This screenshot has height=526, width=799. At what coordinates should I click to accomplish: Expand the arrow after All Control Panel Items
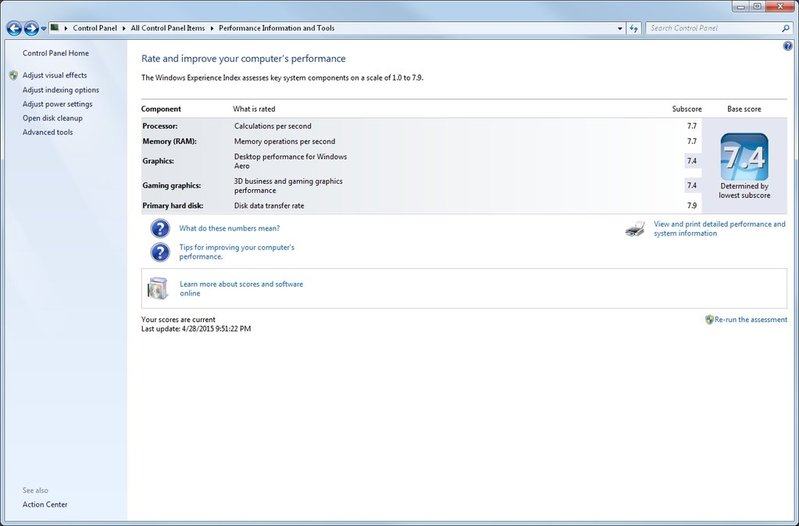tap(211, 29)
